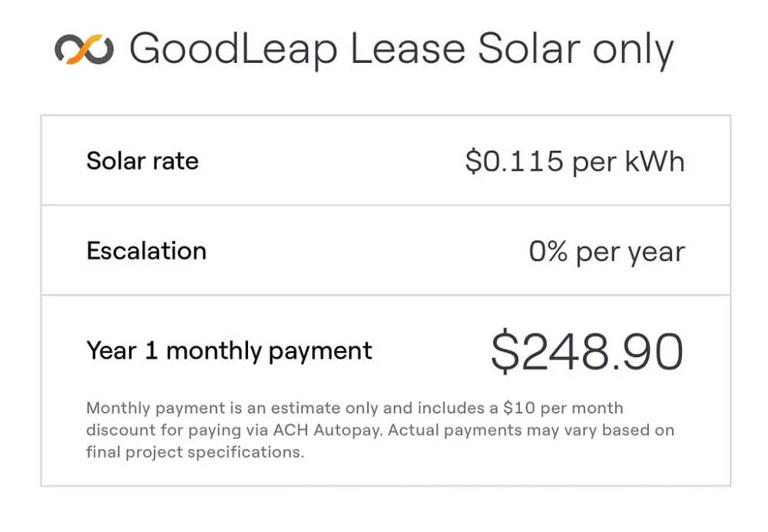Image resolution: width=768 pixels, height=532 pixels.
Task: Click the final project specifications text
Action: [x=194, y=452]
